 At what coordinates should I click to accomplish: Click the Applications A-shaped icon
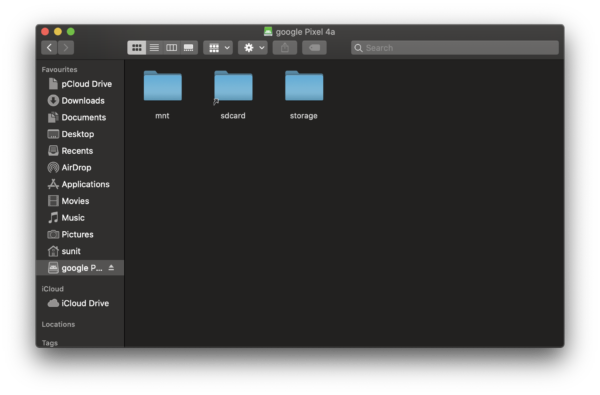point(53,184)
